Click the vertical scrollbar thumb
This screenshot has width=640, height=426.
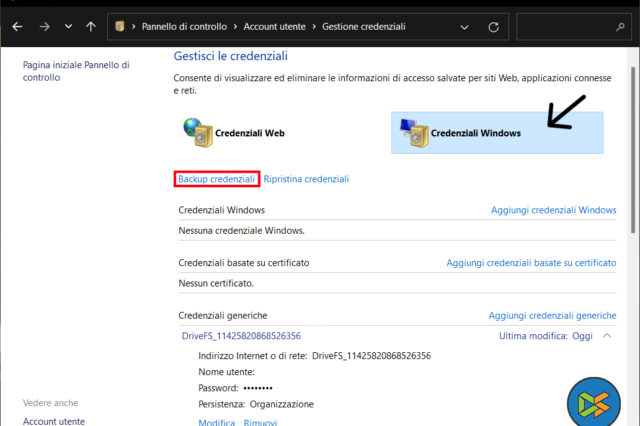[633, 150]
